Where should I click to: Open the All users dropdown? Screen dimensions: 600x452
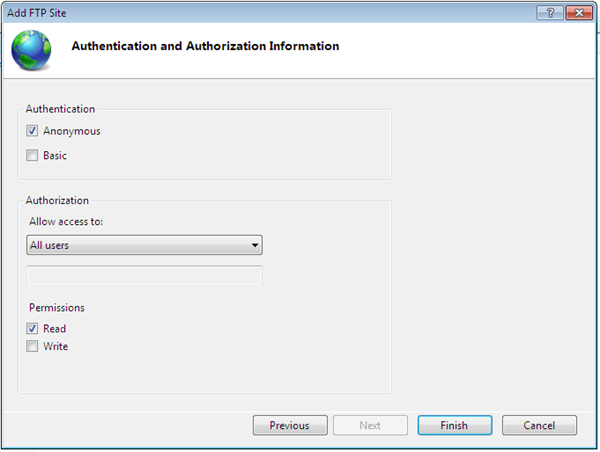(144, 244)
